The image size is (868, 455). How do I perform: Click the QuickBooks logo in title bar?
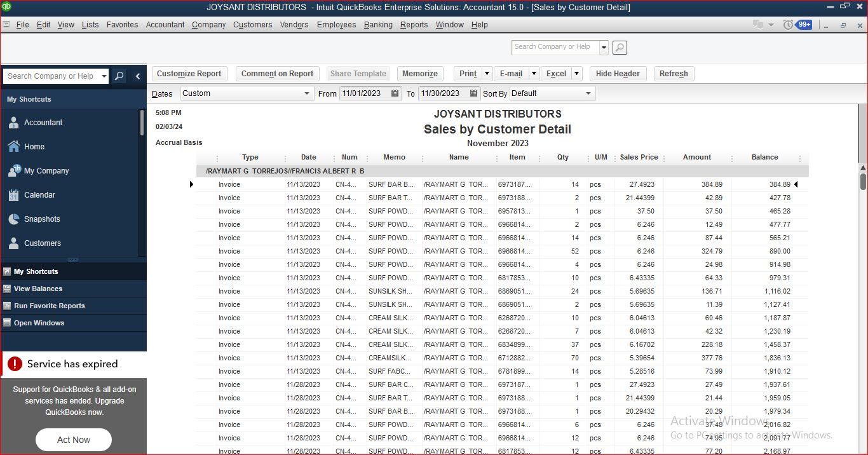6,7
